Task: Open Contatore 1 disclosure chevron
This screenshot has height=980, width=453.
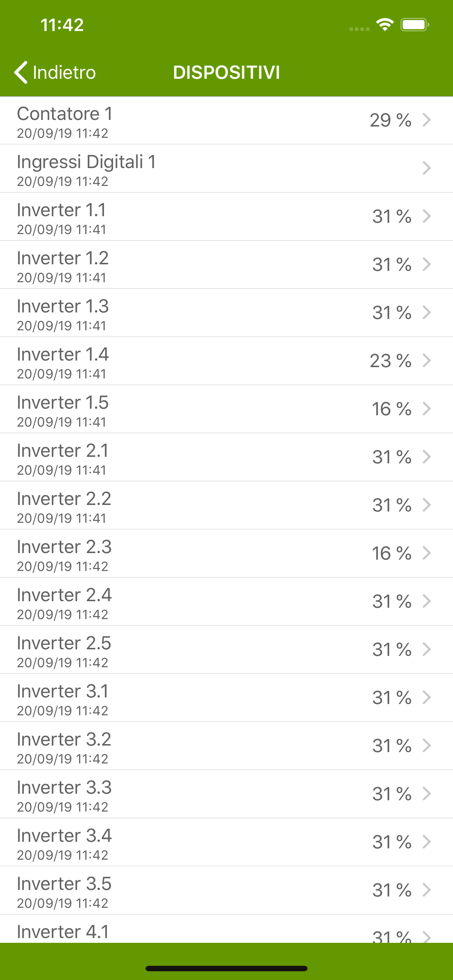Action: (x=427, y=120)
